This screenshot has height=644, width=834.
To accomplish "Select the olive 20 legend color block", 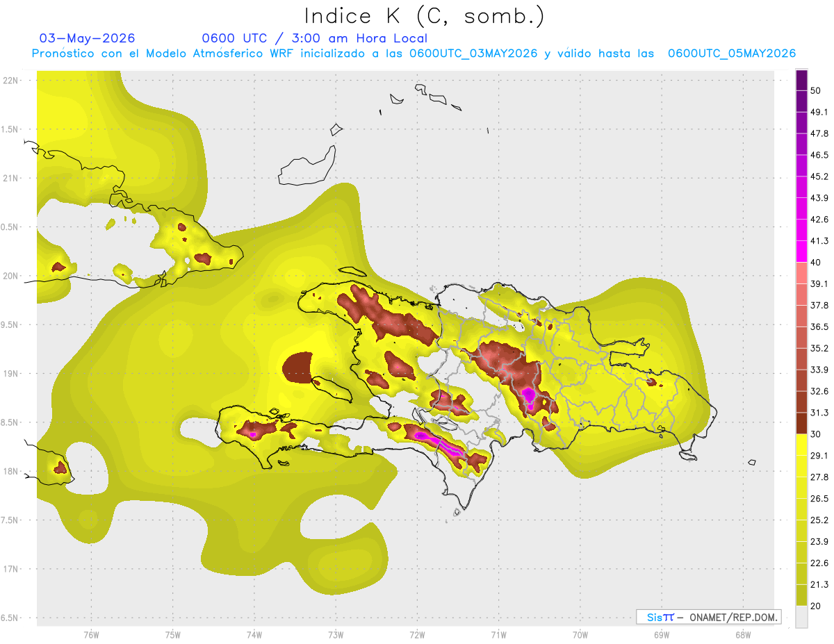I will (x=801, y=595).
